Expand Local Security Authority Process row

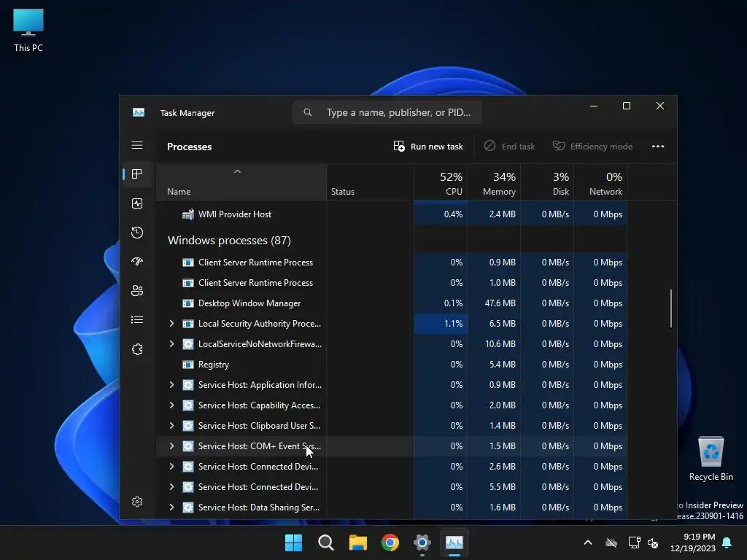click(x=171, y=324)
